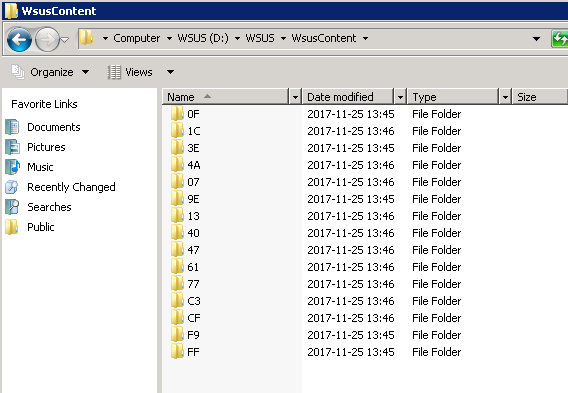Select the CF folder icon
This screenshot has height=393, width=568.
(x=177, y=318)
